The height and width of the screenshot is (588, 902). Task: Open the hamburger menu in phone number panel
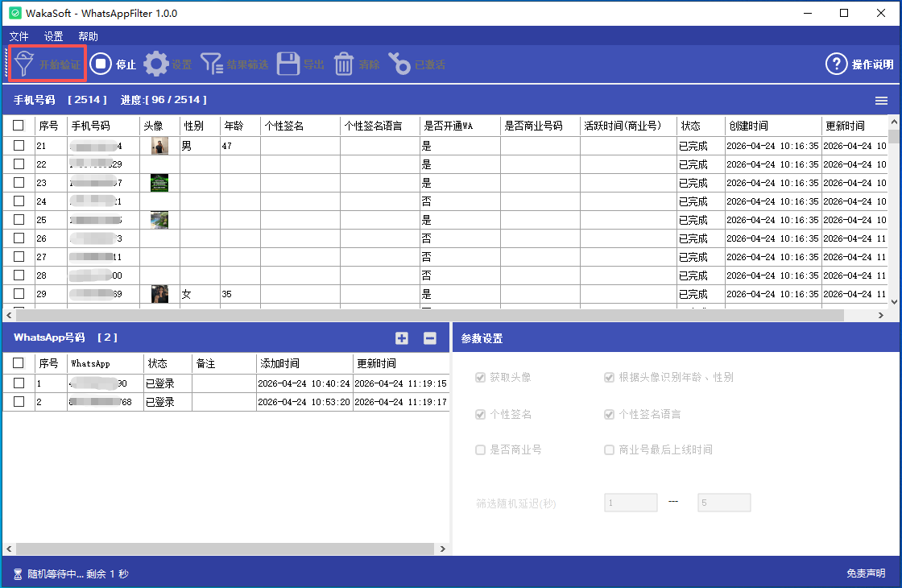coord(882,101)
